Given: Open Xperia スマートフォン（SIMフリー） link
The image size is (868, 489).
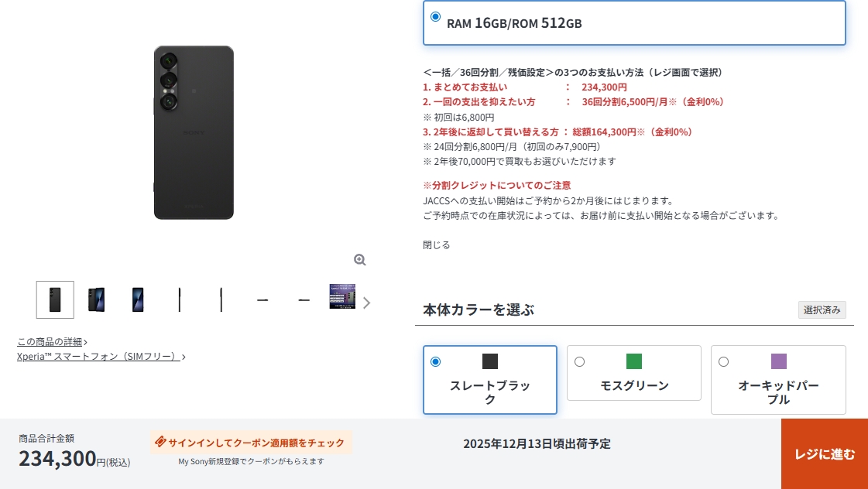Looking at the screenshot, I should point(101,357).
